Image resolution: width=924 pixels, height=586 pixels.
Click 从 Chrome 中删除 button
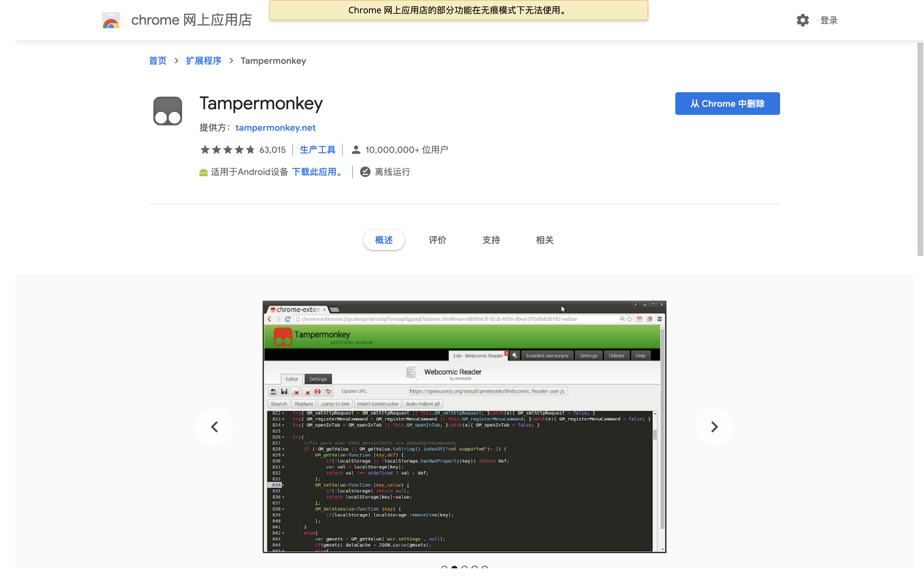coord(727,104)
